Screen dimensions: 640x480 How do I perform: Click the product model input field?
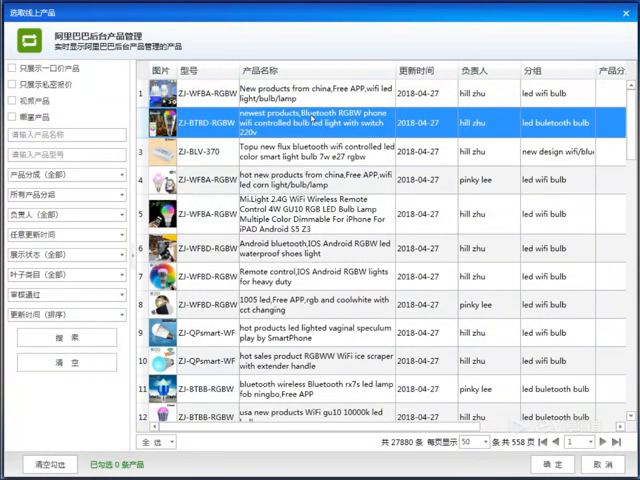67,155
